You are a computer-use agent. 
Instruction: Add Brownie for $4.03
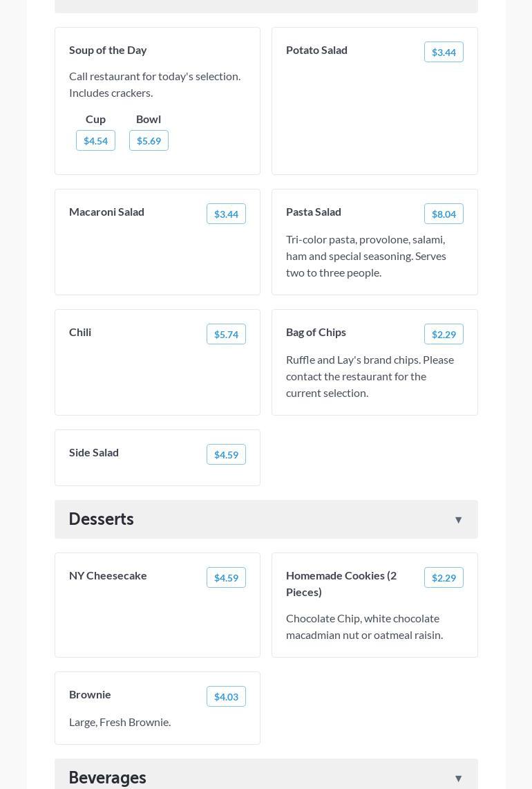tap(226, 697)
